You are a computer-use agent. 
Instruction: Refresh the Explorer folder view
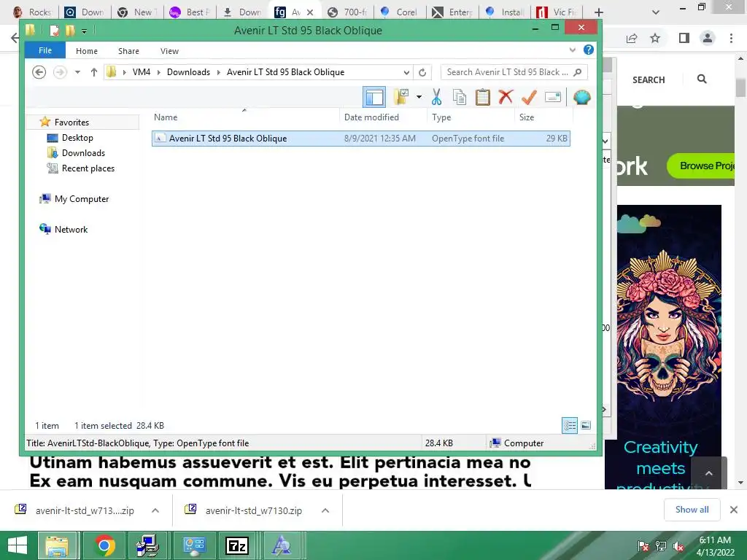[422, 72]
